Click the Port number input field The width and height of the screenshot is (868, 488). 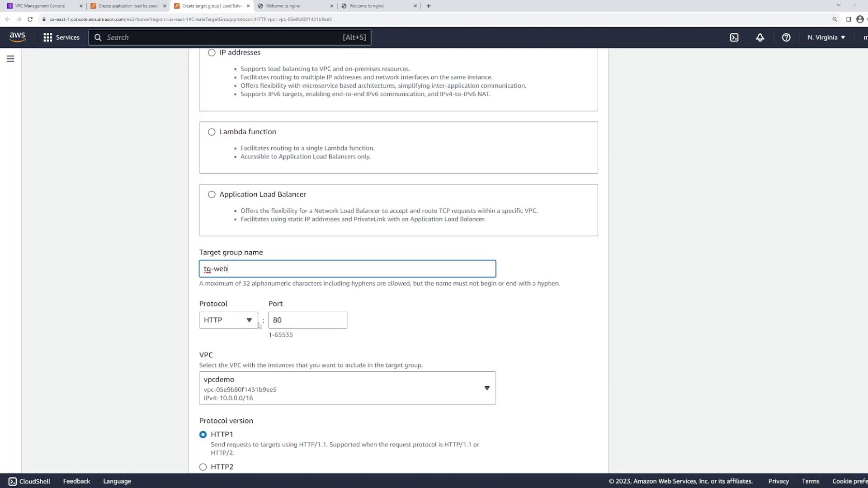pyautogui.click(x=307, y=320)
